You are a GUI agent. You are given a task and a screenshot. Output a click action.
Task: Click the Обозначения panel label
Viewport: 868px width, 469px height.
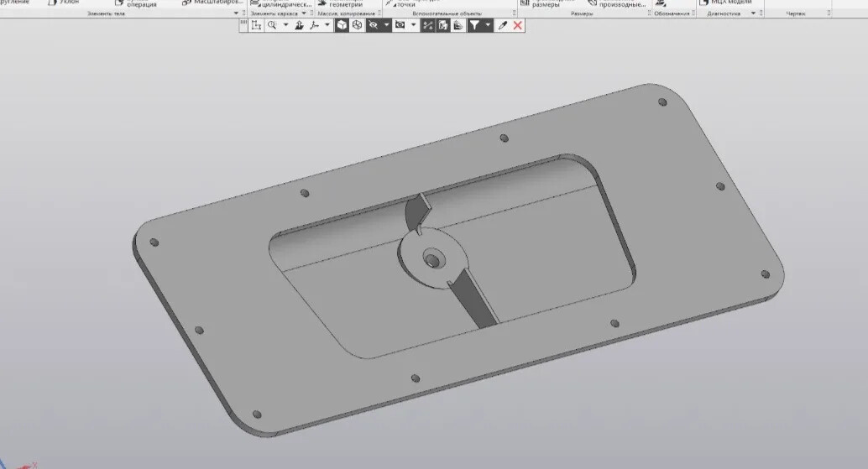point(672,13)
